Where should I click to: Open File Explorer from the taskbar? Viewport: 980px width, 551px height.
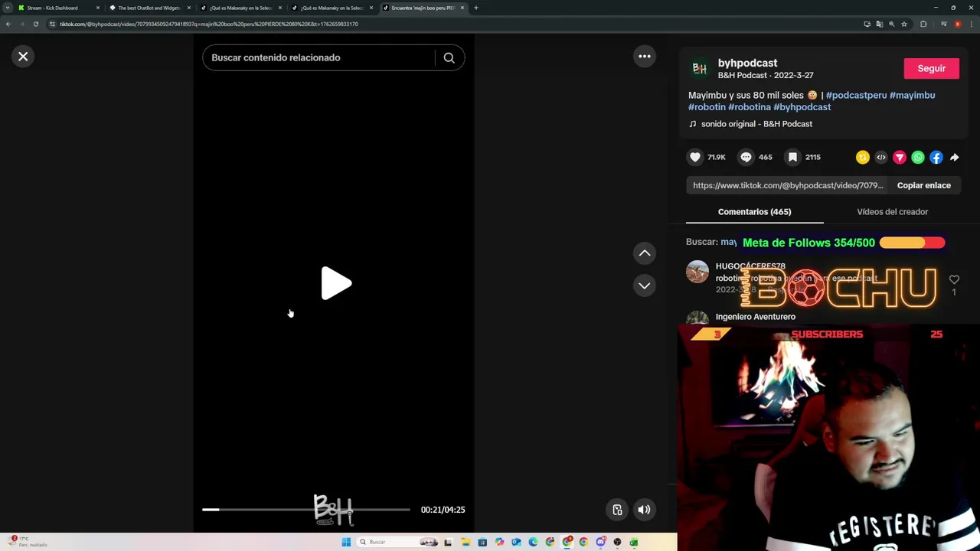[465, 542]
